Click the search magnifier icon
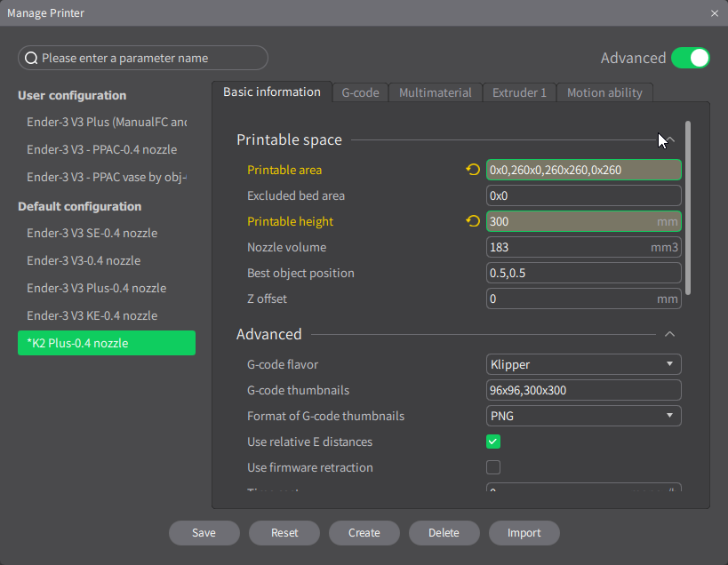Screen dimensions: 728x565 31,58
